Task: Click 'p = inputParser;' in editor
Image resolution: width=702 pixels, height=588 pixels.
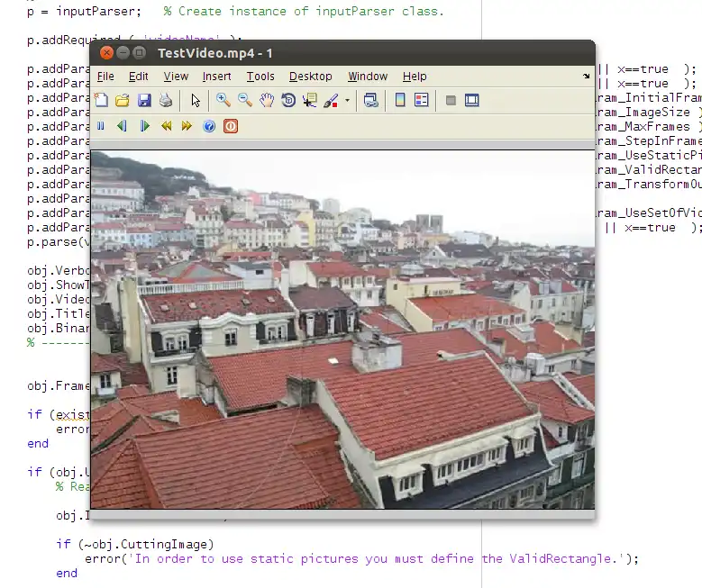Action: pos(84,11)
